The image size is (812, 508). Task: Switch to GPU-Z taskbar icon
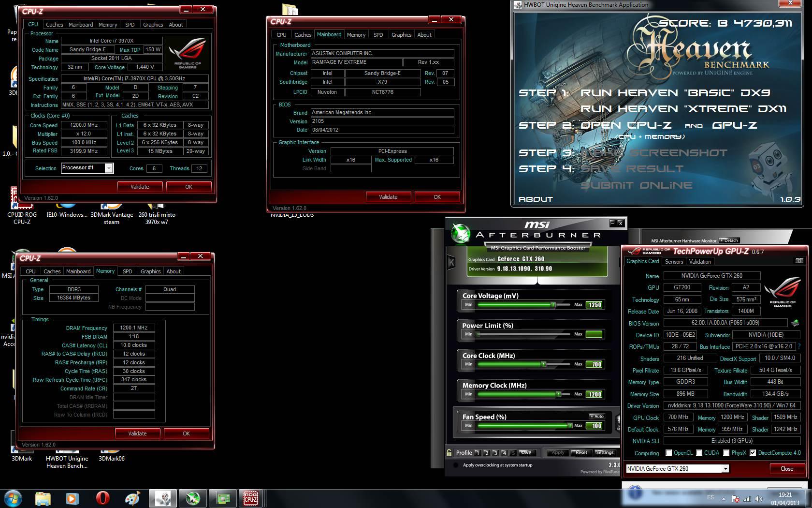(222, 498)
